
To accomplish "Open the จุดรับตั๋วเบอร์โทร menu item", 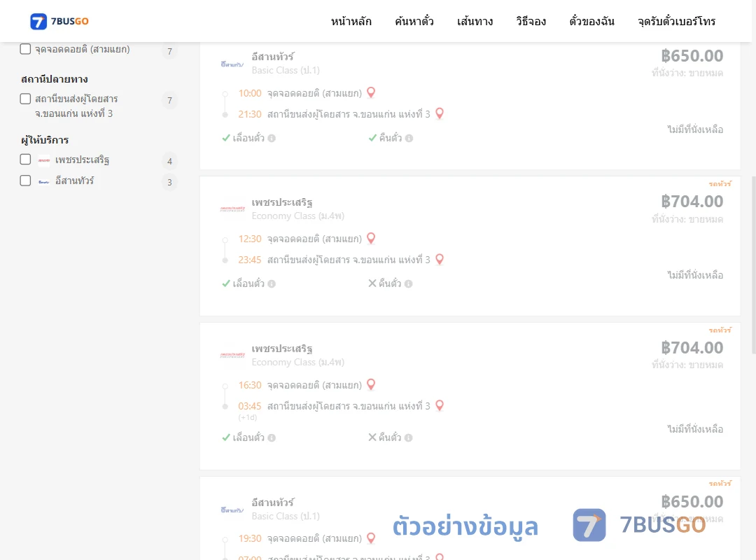I will pyautogui.click(x=676, y=21).
